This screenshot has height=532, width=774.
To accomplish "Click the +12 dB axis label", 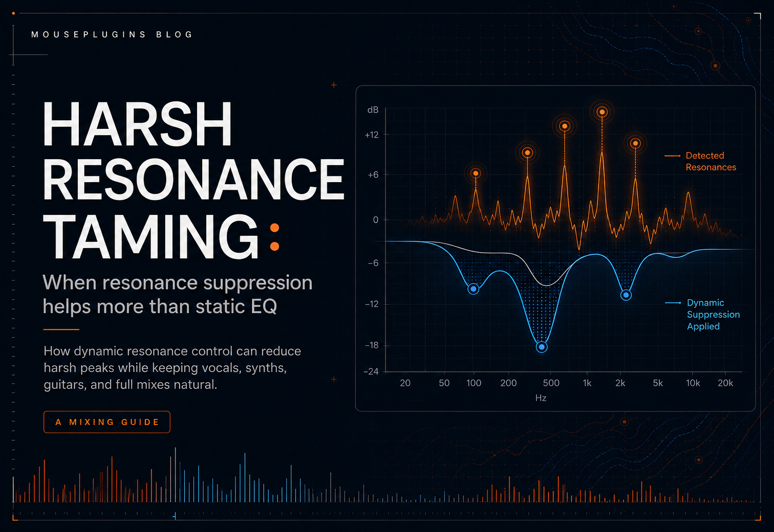I will click(372, 135).
